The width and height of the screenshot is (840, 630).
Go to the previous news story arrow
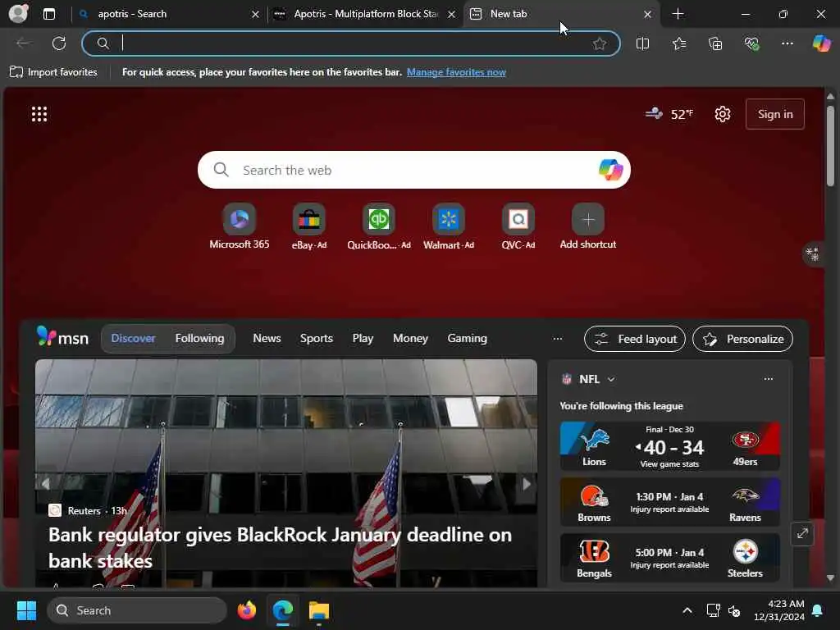tap(46, 484)
